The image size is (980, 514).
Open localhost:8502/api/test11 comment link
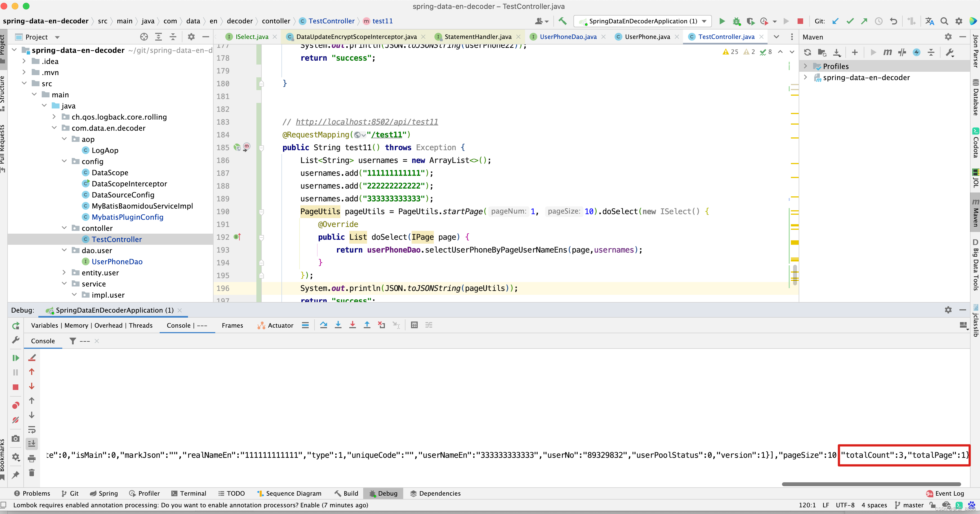pos(367,122)
